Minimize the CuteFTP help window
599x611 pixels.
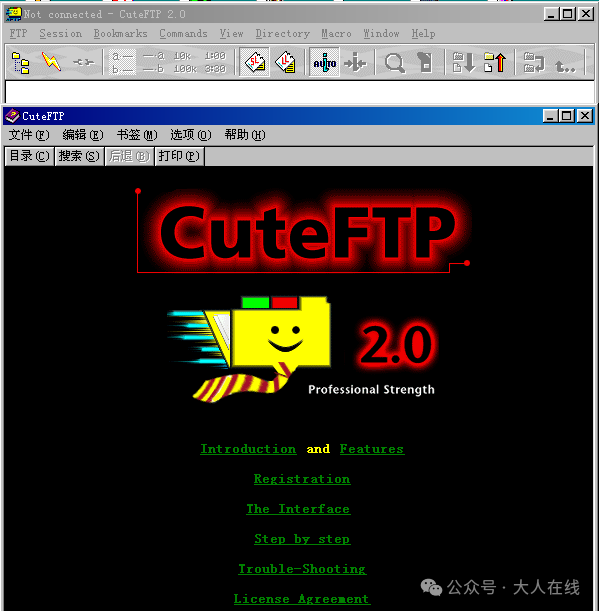coord(550,116)
